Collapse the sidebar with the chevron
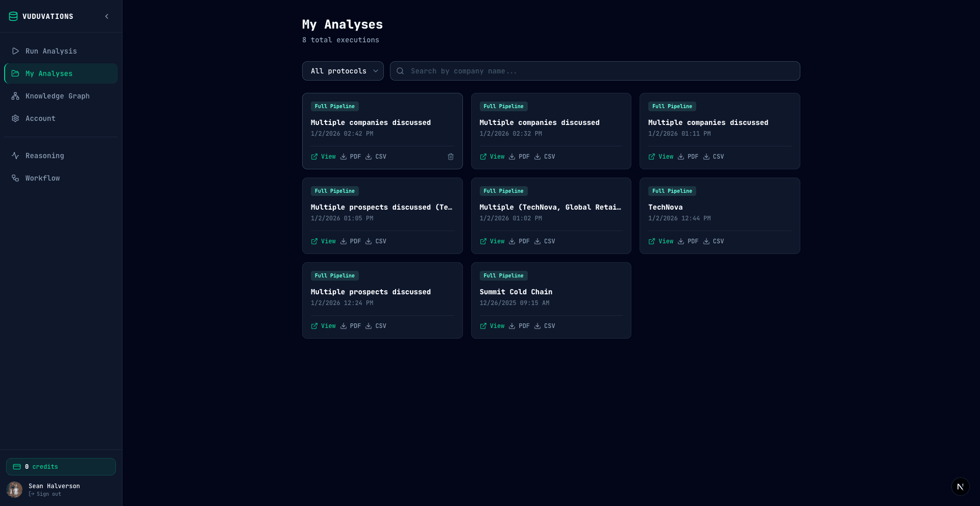 pyautogui.click(x=107, y=16)
